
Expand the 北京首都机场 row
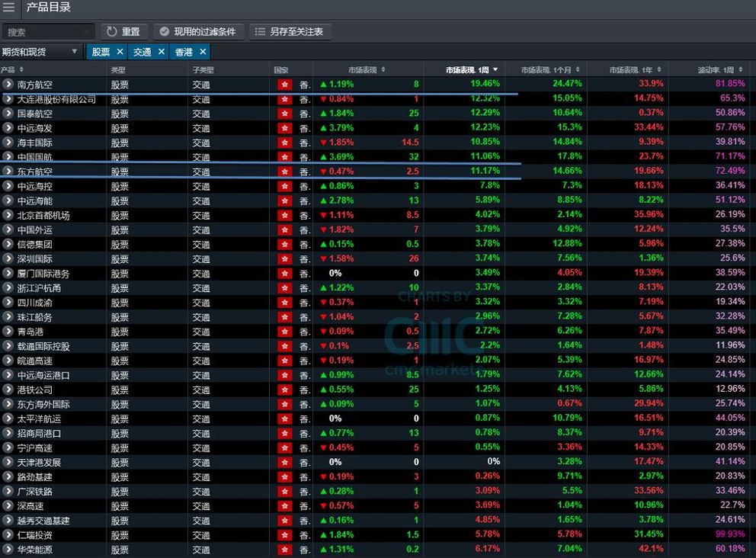[8, 215]
